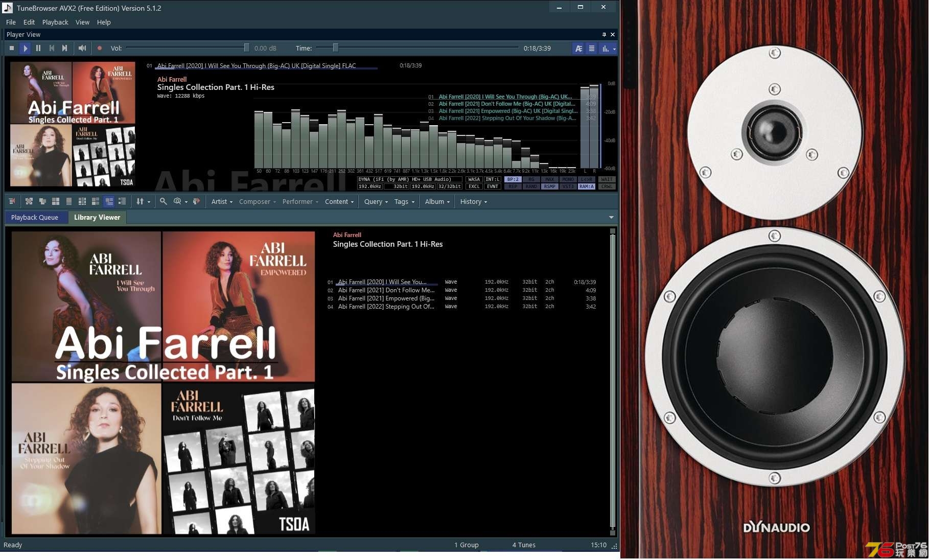Click the font/text style icon in Player View
The width and height of the screenshot is (930, 560).
(578, 49)
